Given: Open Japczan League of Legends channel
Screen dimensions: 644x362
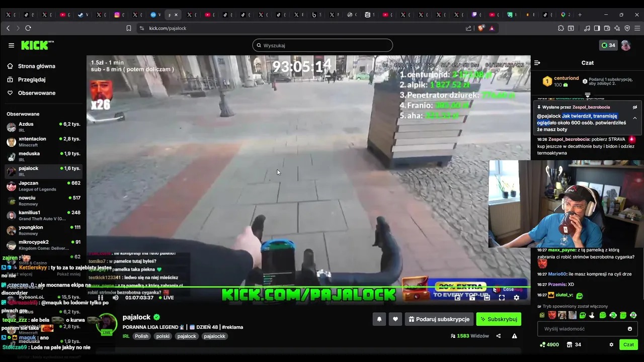Looking at the screenshot, I should point(43,186).
